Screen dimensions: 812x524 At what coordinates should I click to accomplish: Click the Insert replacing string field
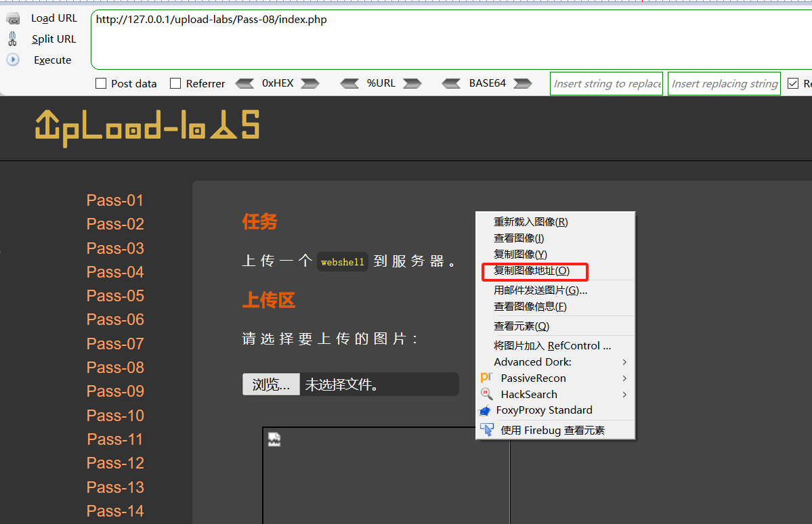pyautogui.click(x=725, y=83)
